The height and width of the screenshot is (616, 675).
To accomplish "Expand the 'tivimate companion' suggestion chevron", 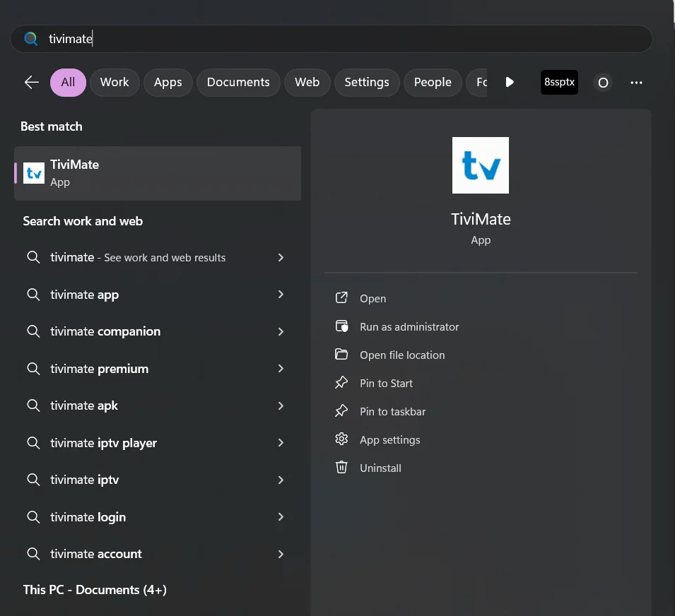I will [x=281, y=331].
